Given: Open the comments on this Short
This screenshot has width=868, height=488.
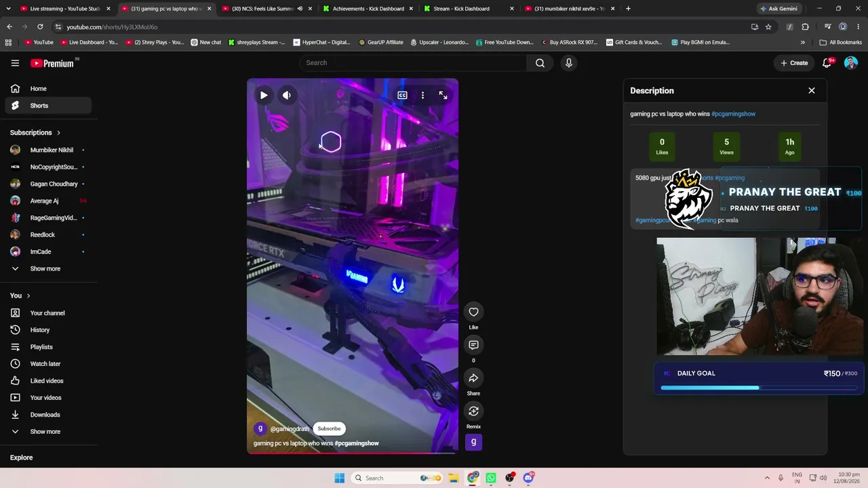Looking at the screenshot, I should point(473,345).
